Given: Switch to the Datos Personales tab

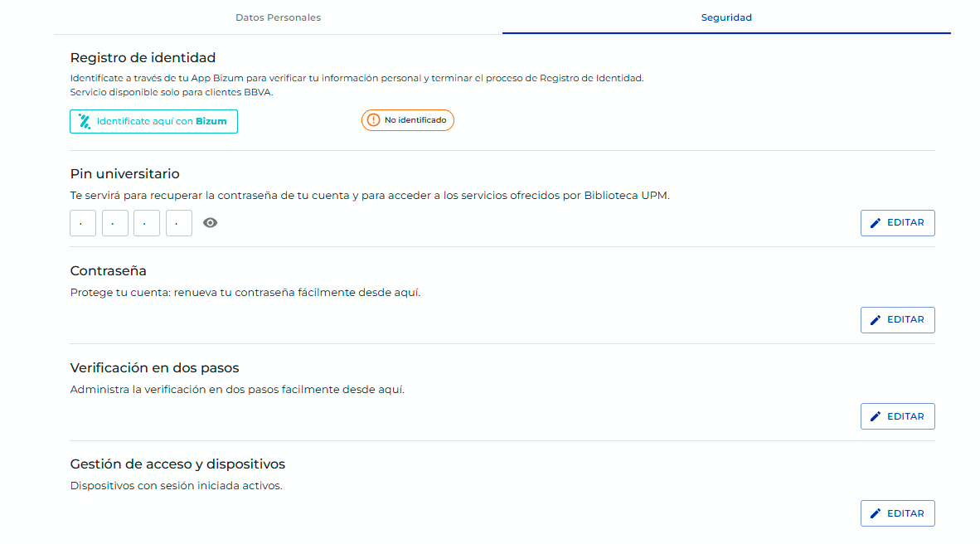Looking at the screenshot, I should coord(278,17).
